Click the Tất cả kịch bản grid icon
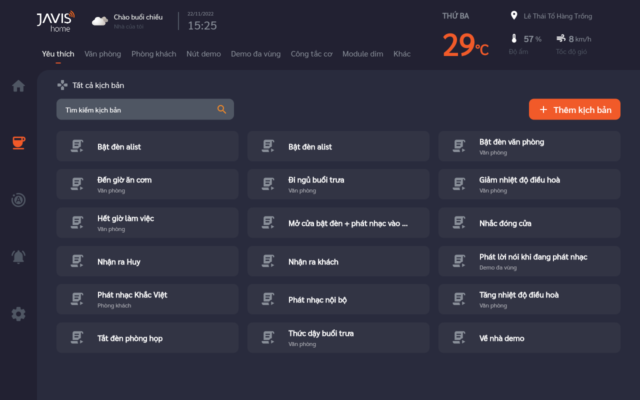 coord(62,86)
